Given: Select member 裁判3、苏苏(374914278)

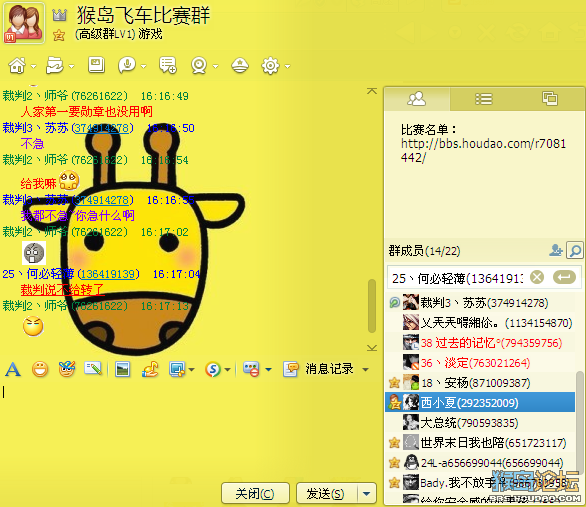Looking at the screenshot, I should click(x=480, y=303).
